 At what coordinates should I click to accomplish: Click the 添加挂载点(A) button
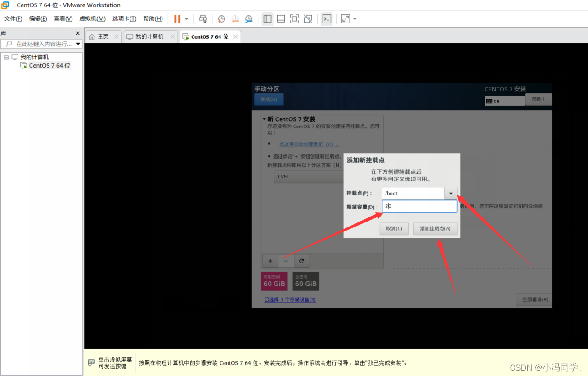point(435,228)
